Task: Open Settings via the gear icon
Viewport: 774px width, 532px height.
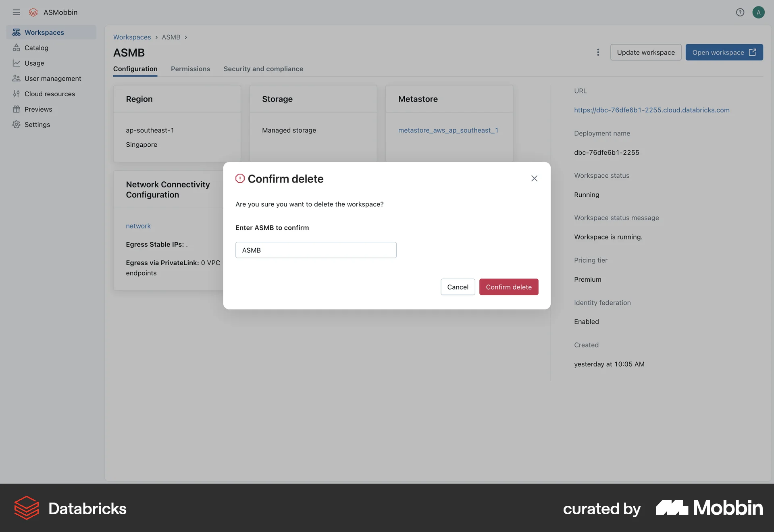Action: (x=16, y=125)
